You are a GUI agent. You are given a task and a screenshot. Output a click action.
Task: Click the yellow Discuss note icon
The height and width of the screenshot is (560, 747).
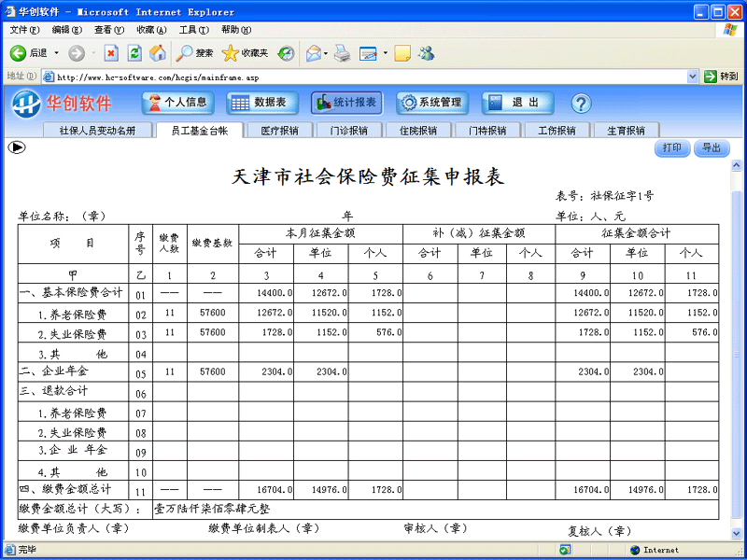[402, 53]
